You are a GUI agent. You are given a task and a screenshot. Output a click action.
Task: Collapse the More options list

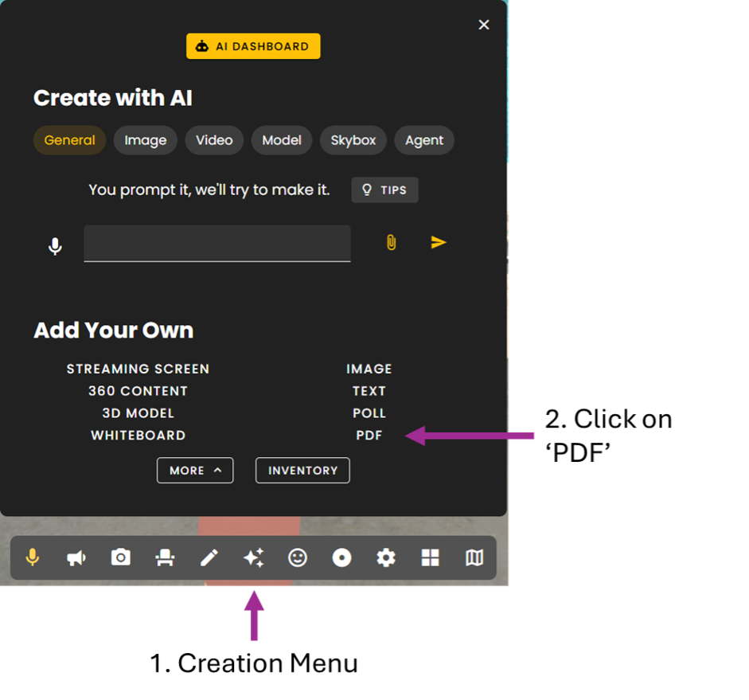click(x=195, y=471)
